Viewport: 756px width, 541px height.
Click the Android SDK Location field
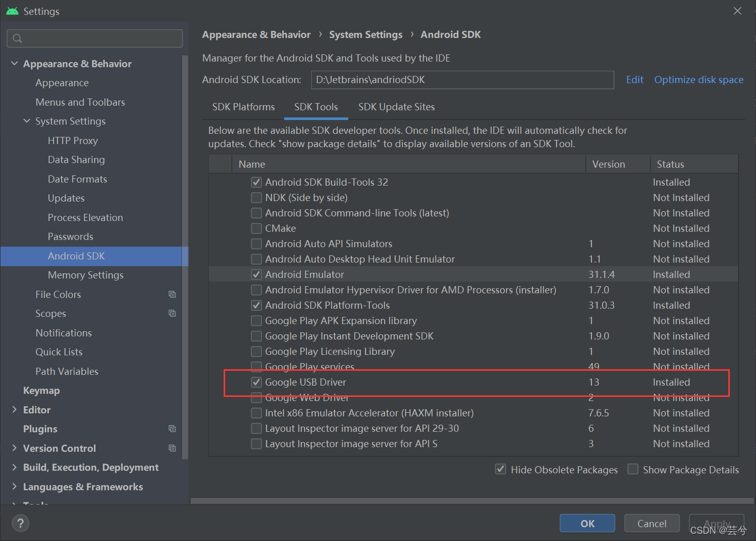pyautogui.click(x=463, y=79)
